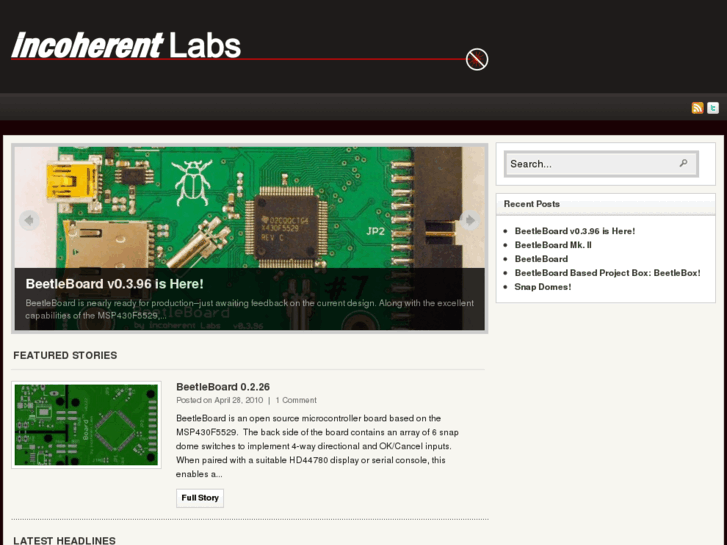Click the FEATURED STORIES heading
The image size is (727, 545).
click(x=65, y=355)
